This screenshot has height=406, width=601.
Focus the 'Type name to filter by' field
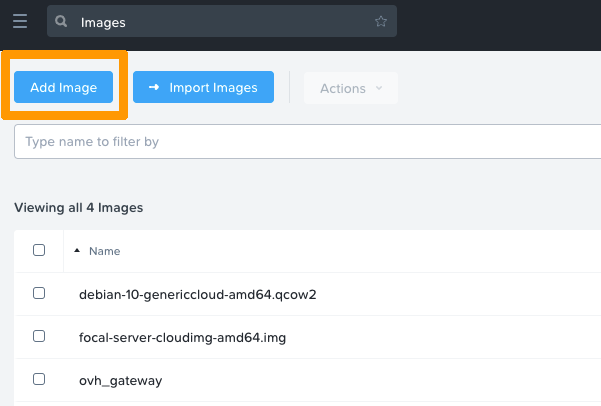tap(300, 142)
